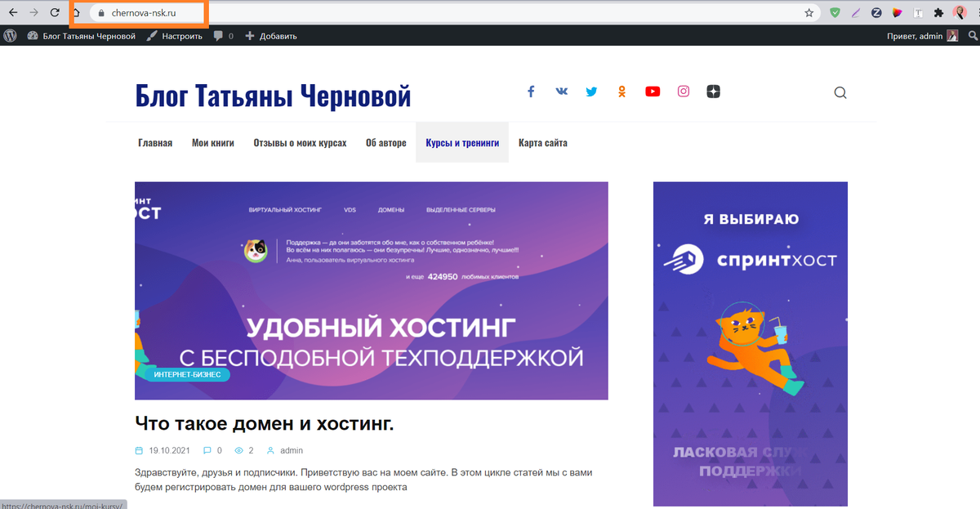Open the Курсы и тренинги menu item
980x509 pixels.
click(x=462, y=143)
